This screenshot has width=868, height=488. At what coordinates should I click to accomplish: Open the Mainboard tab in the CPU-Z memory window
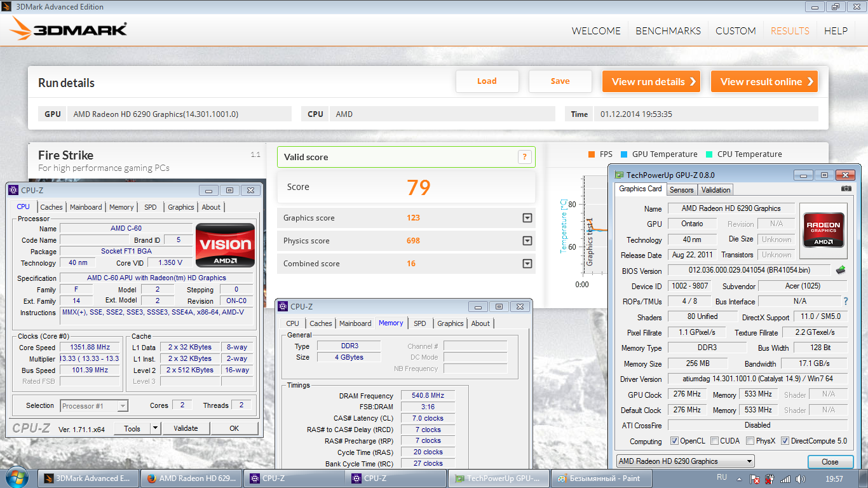[355, 323]
